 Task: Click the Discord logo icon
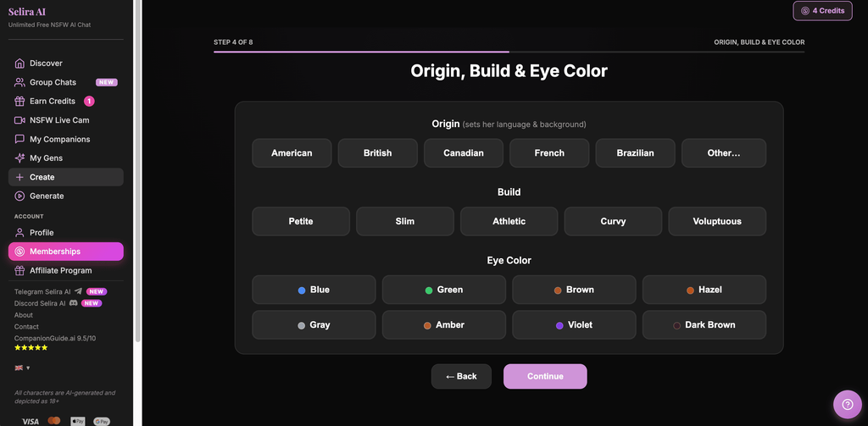click(x=73, y=303)
